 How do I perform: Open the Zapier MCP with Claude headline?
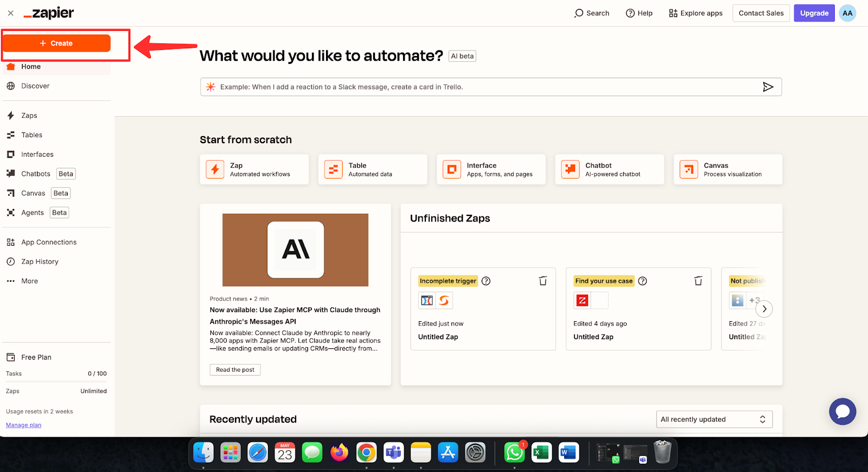(x=295, y=316)
